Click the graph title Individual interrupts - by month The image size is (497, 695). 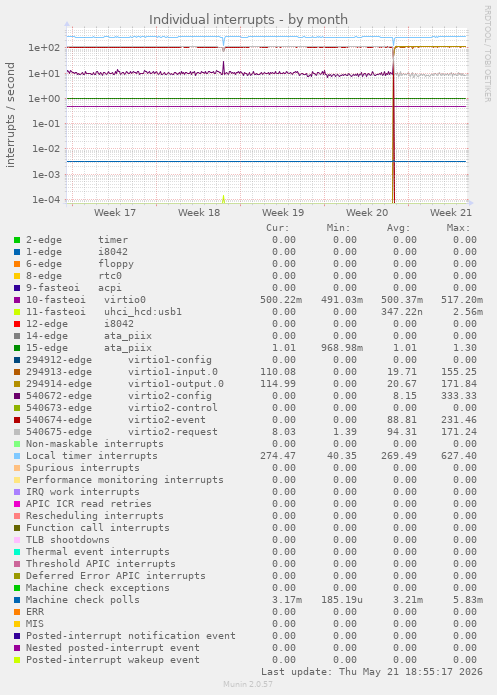248,20
